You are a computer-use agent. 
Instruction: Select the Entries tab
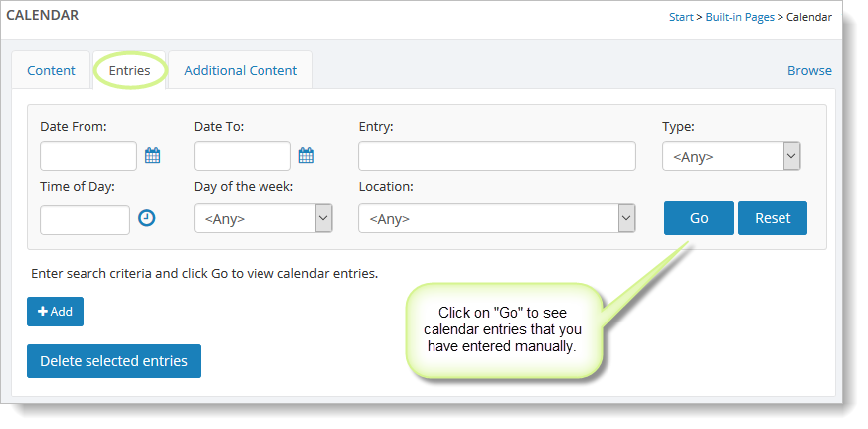pyautogui.click(x=129, y=70)
